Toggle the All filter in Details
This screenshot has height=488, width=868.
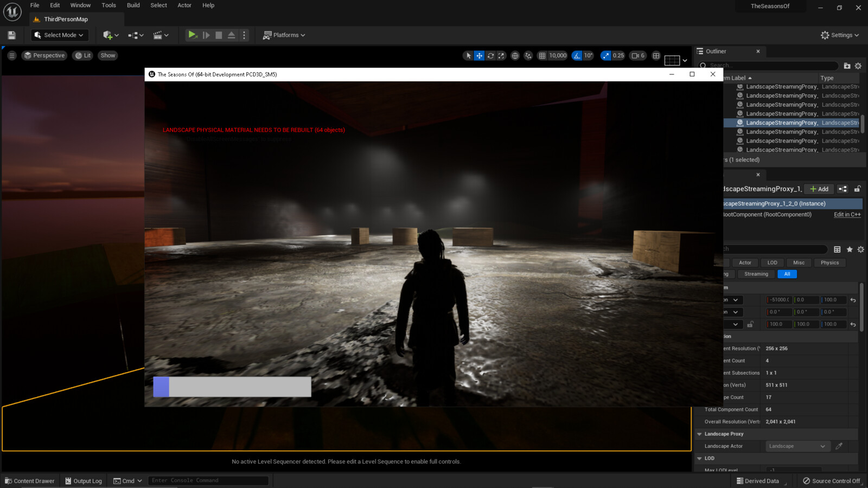[x=787, y=274]
